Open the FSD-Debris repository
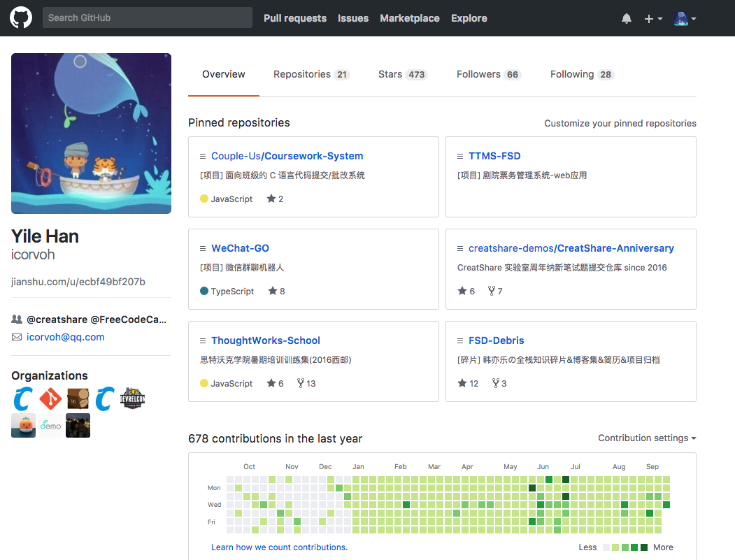Screen dimensions: 735x560 497,340
